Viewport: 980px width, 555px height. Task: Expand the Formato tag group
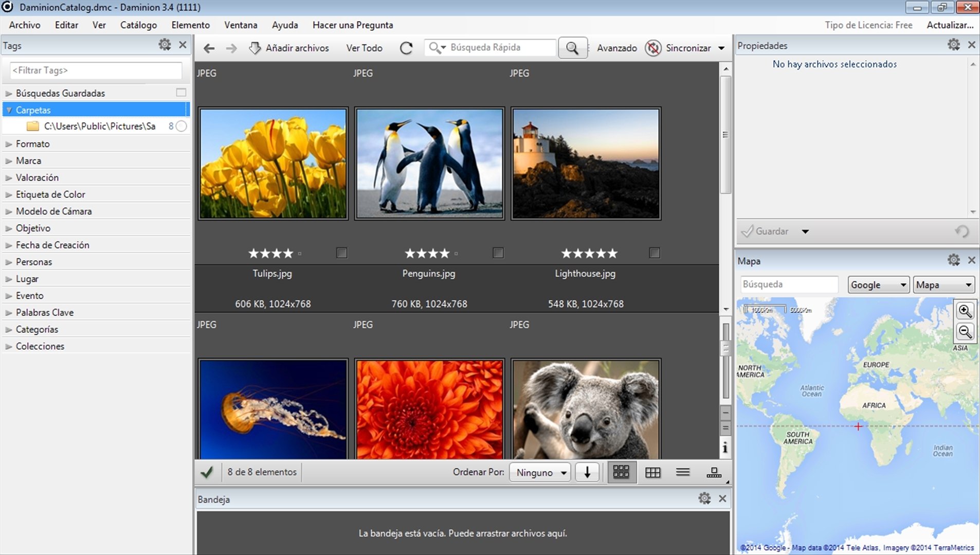point(8,145)
